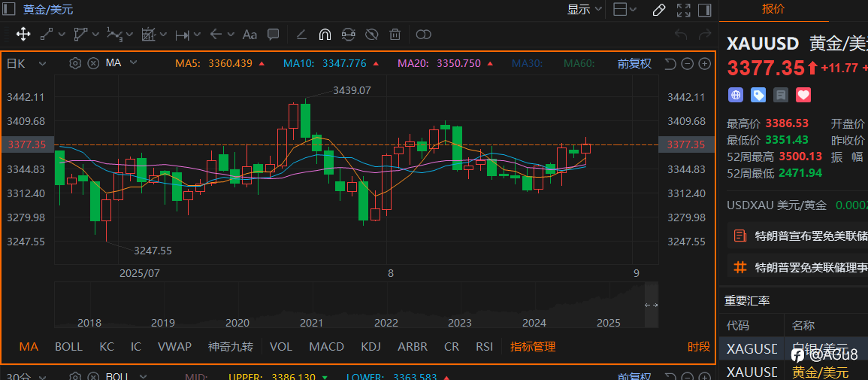The height and width of the screenshot is (380, 868).
Task: Toggle the magnet snap mode
Action: 325,35
